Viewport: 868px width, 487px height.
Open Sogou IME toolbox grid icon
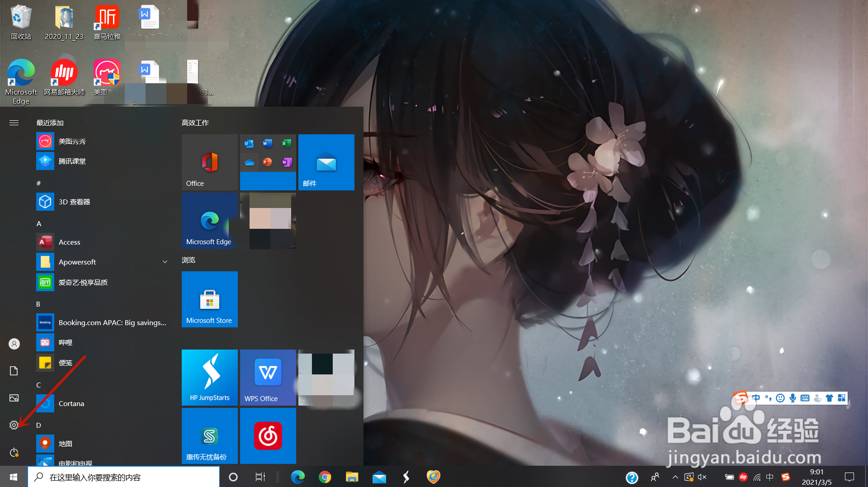point(841,398)
